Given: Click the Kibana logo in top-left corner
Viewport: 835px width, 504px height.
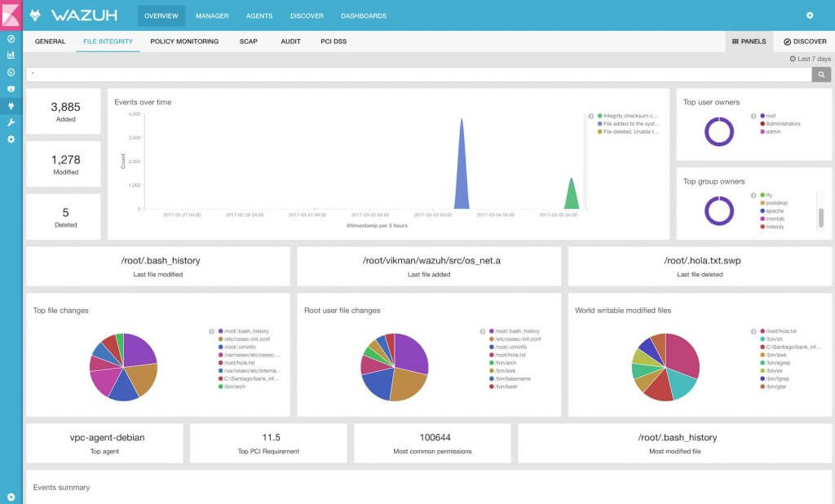Looking at the screenshot, I should (x=11, y=15).
